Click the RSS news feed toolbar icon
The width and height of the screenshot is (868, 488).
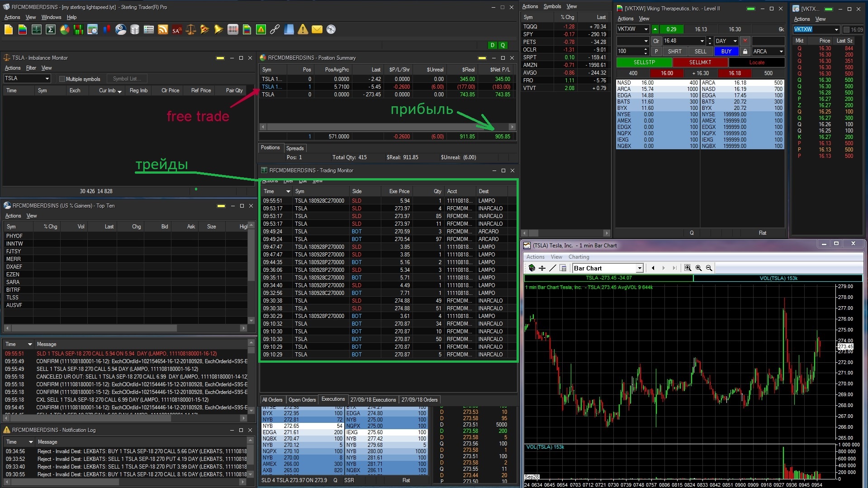pyautogui.click(x=163, y=30)
